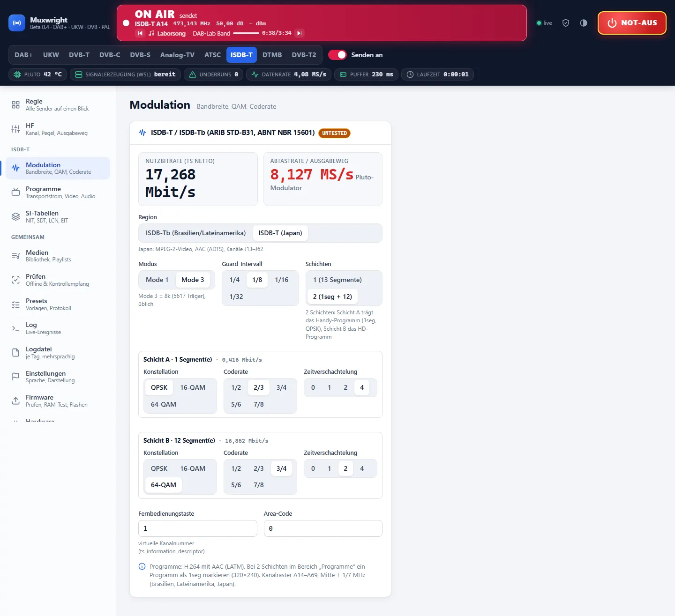The height and width of the screenshot is (616, 675).
Task: Focus the Fernbedienungstaste input field
Action: click(198, 528)
